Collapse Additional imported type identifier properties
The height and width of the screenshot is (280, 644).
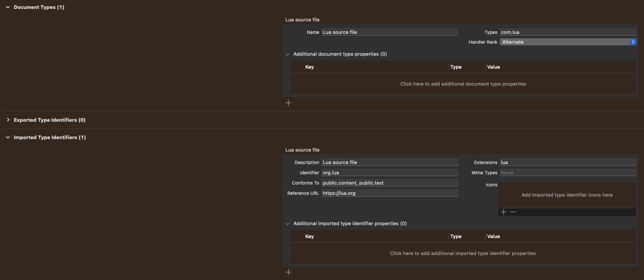[287, 223]
